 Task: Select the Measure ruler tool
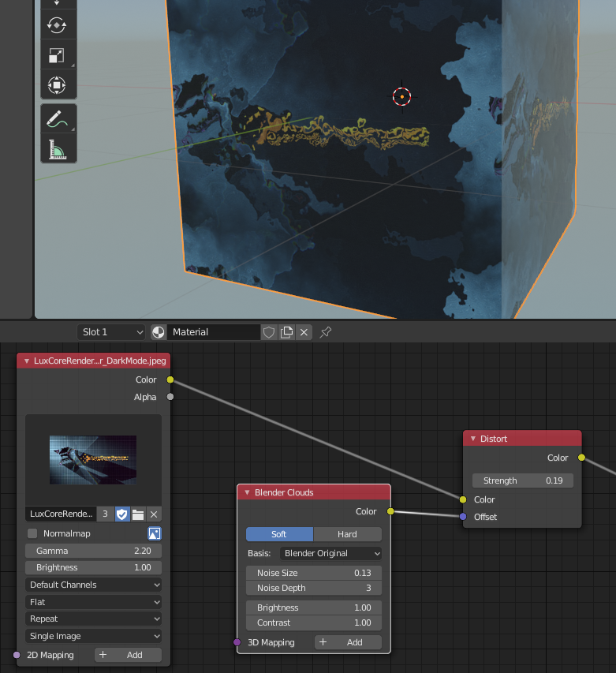pyautogui.click(x=57, y=149)
